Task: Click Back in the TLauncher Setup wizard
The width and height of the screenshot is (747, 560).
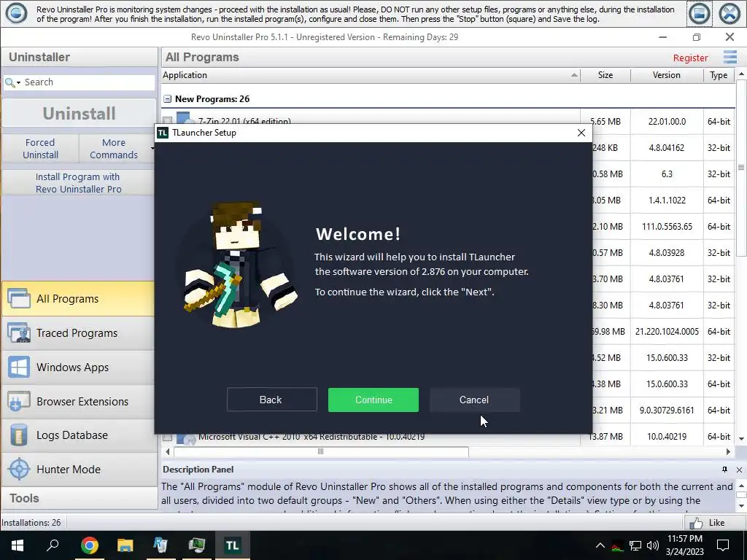Action: click(271, 400)
